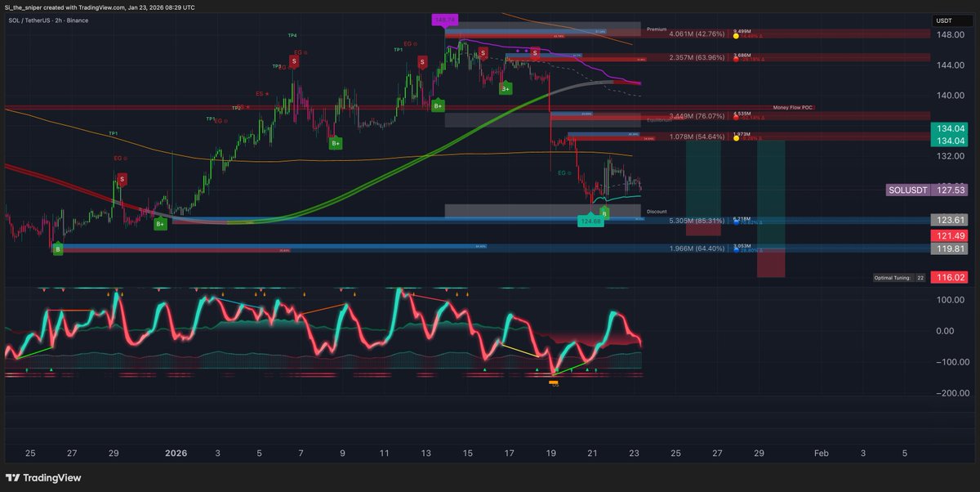This screenshot has height=492, width=980.
Task: Click the blue dot beside 3.053M
Action: [737, 250]
